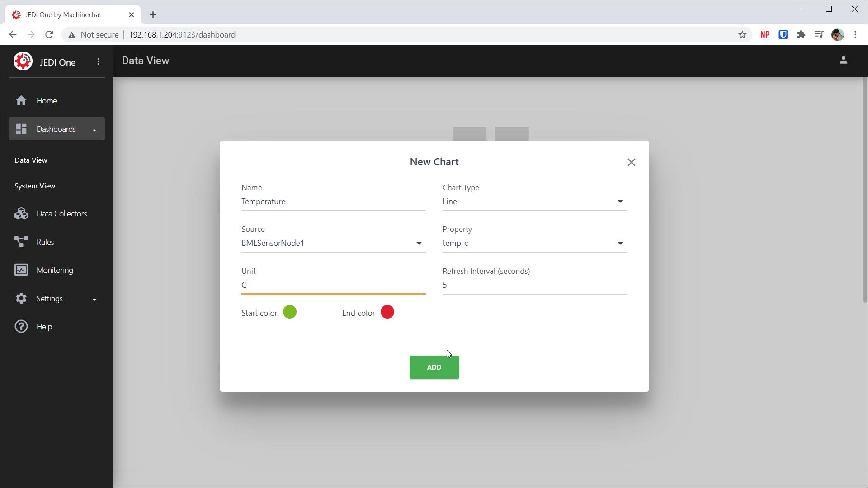Open JEDI One three-dot menu
Screen dimensions: 868x488
tap(98, 61)
